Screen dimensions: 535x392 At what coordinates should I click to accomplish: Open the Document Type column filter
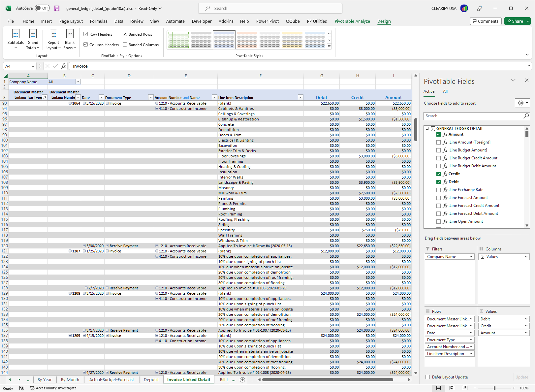(151, 97)
